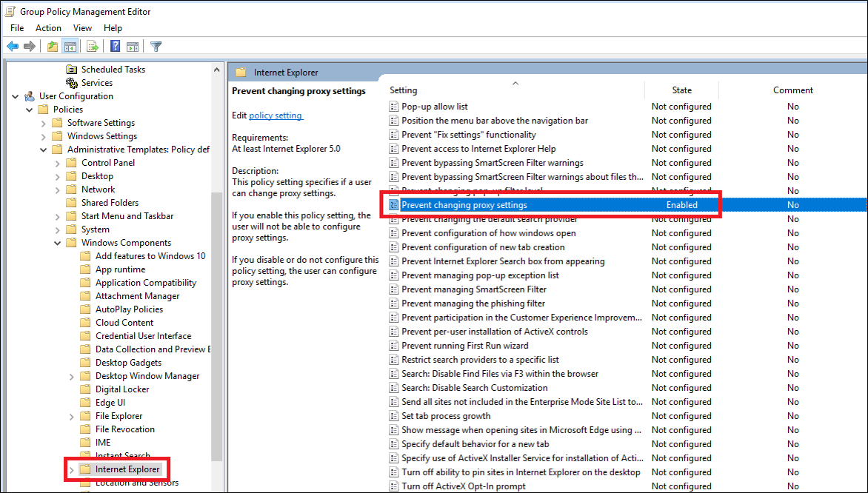Click the folder icon next to AutoPlay Policies
Screen dimensions: 868x493
pyautogui.click(x=85, y=309)
